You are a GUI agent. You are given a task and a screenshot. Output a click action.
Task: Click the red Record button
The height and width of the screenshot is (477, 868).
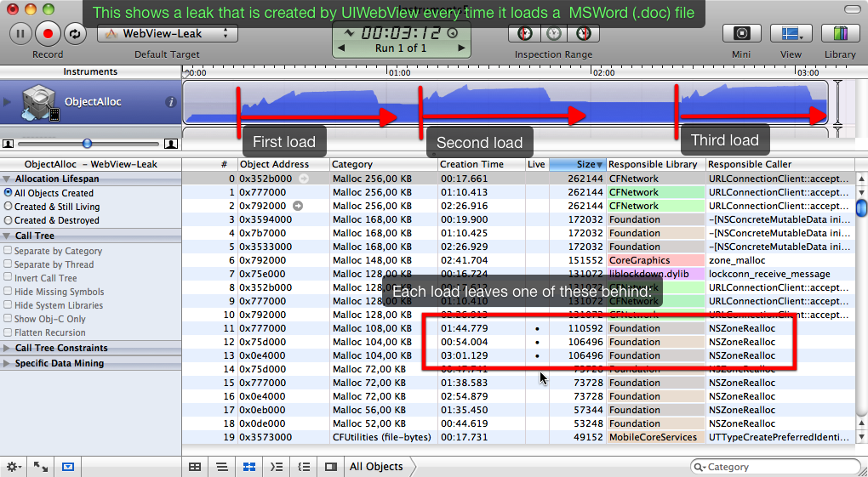click(x=48, y=34)
